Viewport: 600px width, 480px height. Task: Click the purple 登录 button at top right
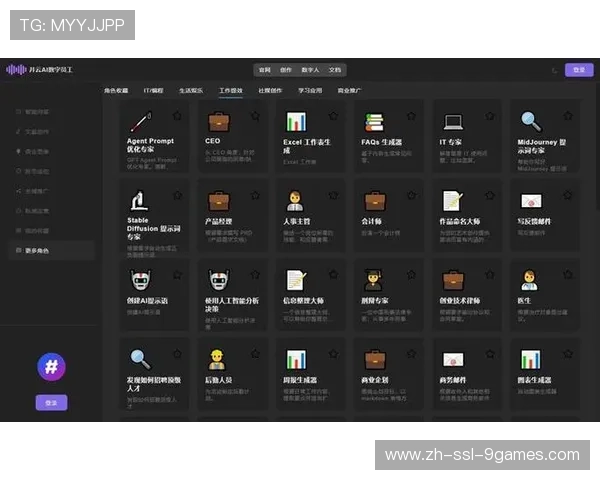578,70
